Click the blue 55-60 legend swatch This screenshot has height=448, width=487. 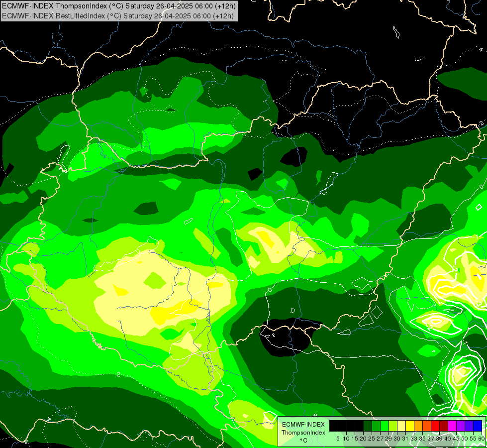[478, 426]
